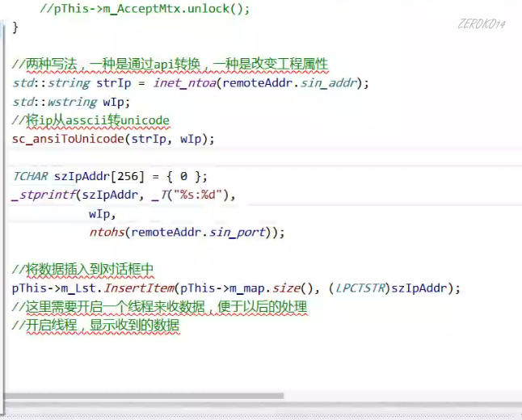Click the '//两种写法' comment line
Viewport: 522px width, 420px height.
point(170,65)
